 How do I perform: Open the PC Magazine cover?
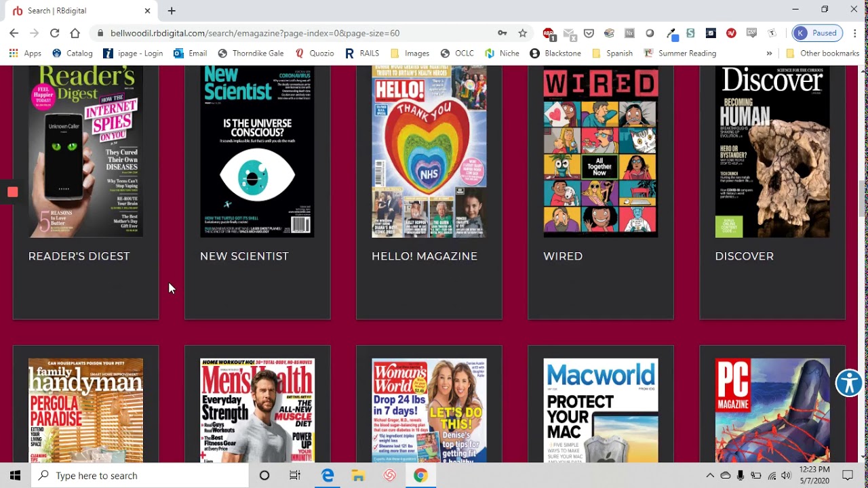pos(772,411)
